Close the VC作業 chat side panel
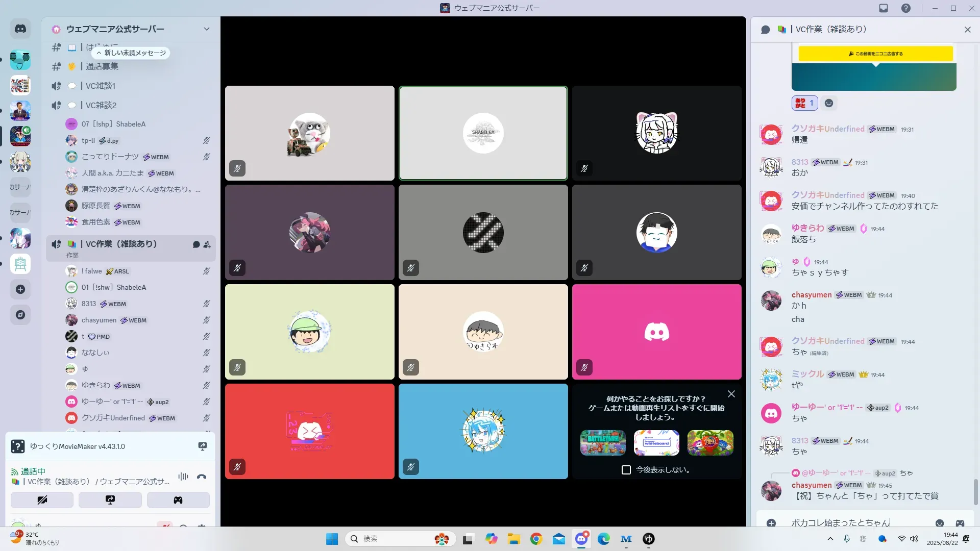980x551 pixels. click(967, 30)
